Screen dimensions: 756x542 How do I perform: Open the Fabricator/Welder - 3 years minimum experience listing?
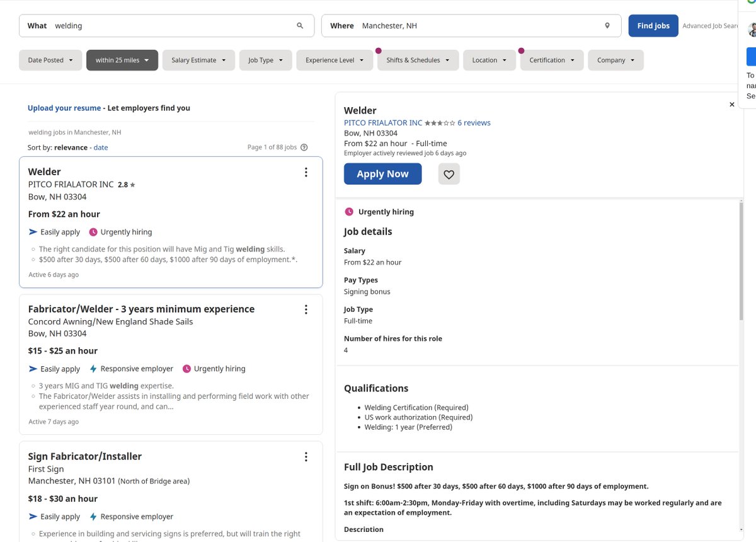pos(141,309)
